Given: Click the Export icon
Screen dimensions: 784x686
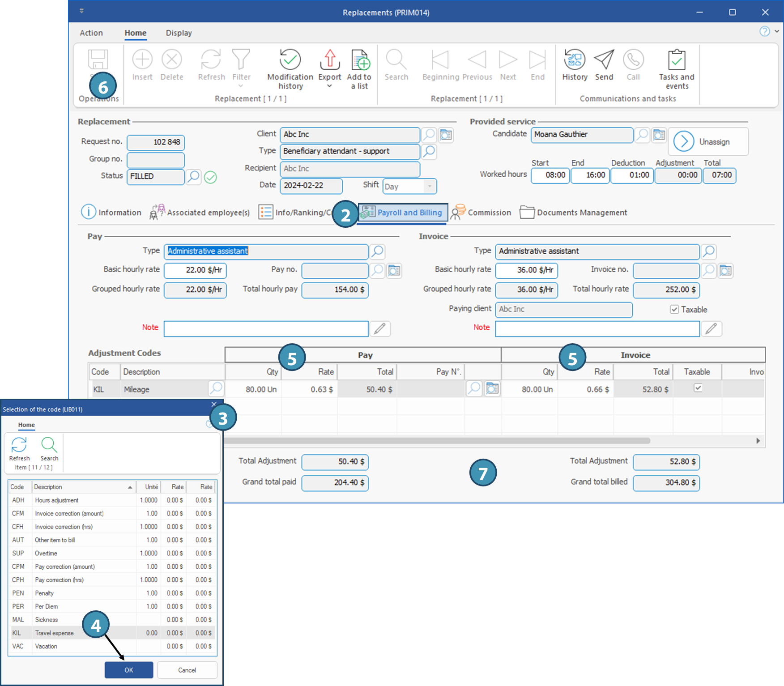Looking at the screenshot, I should (x=330, y=60).
